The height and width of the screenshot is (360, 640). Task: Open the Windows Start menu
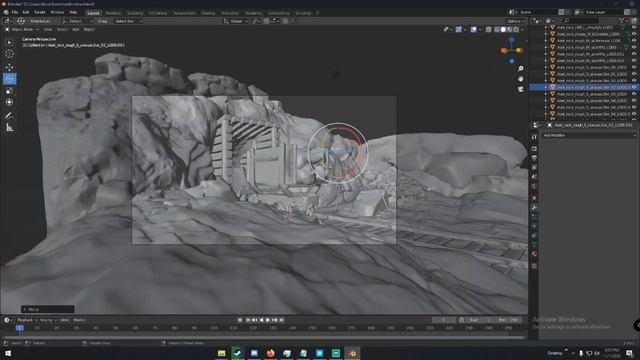point(7,353)
